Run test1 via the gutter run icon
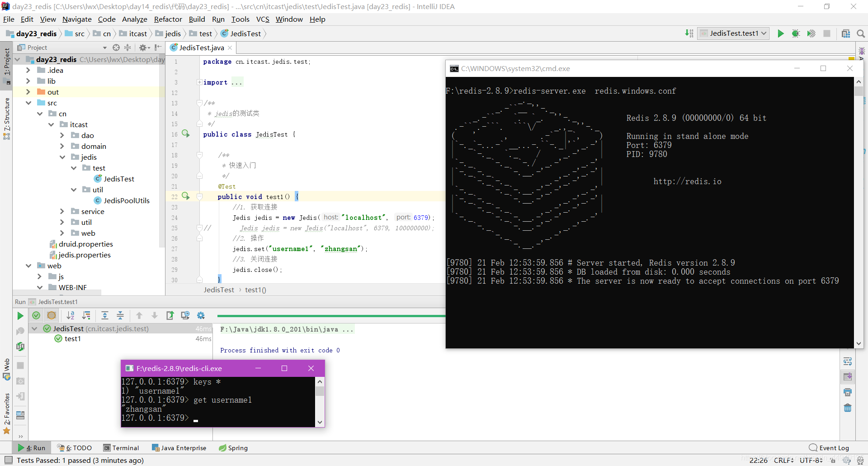The width and height of the screenshot is (868, 466). click(x=186, y=196)
